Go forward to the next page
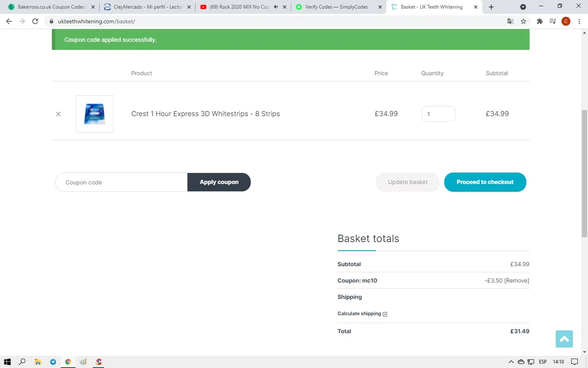 click(22, 21)
